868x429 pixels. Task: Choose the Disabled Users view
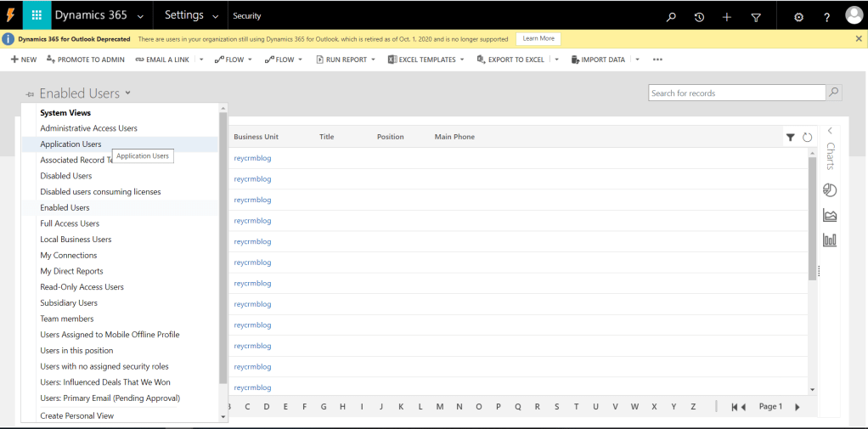[x=66, y=176]
